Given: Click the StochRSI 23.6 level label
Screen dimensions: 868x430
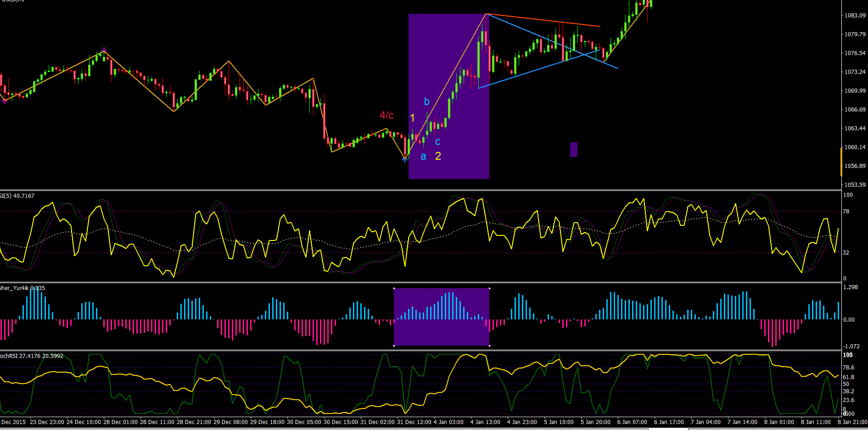Looking at the screenshot, I should pos(849,400).
